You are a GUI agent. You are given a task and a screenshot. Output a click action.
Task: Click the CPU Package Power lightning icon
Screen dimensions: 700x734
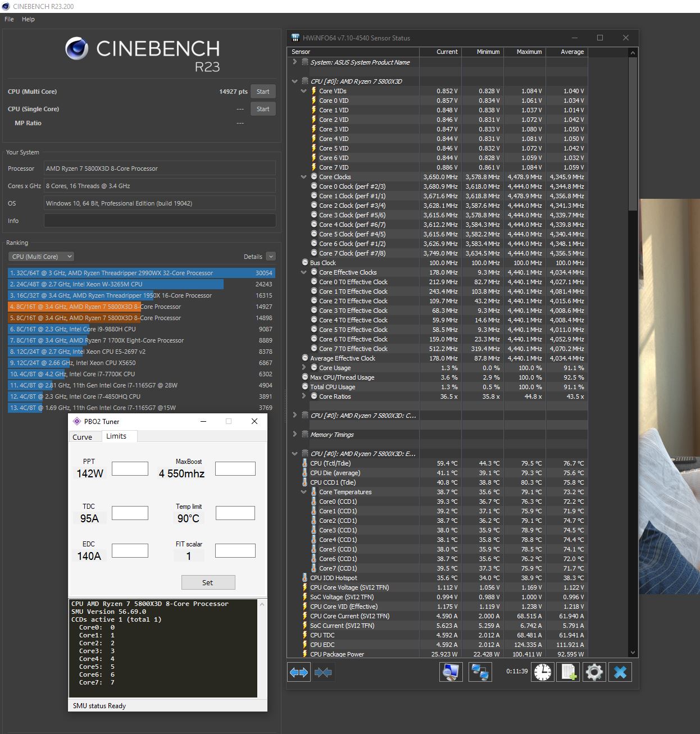tap(304, 654)
